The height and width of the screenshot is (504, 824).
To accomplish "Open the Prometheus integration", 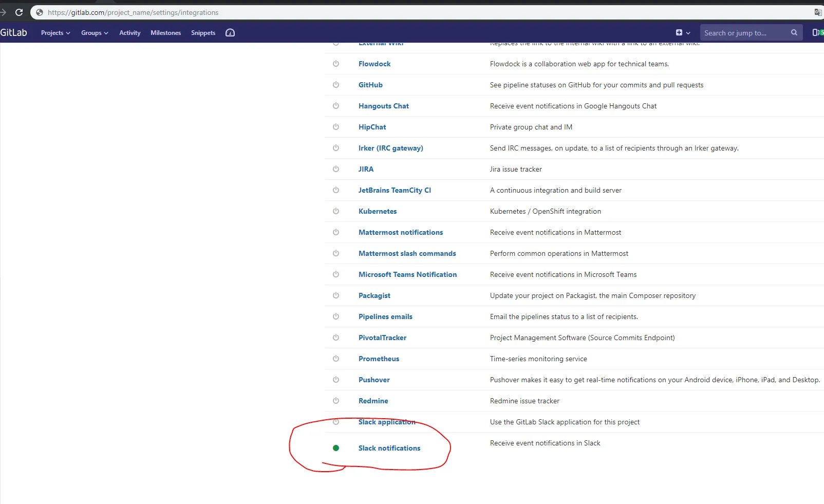I will tap(379, 359).
